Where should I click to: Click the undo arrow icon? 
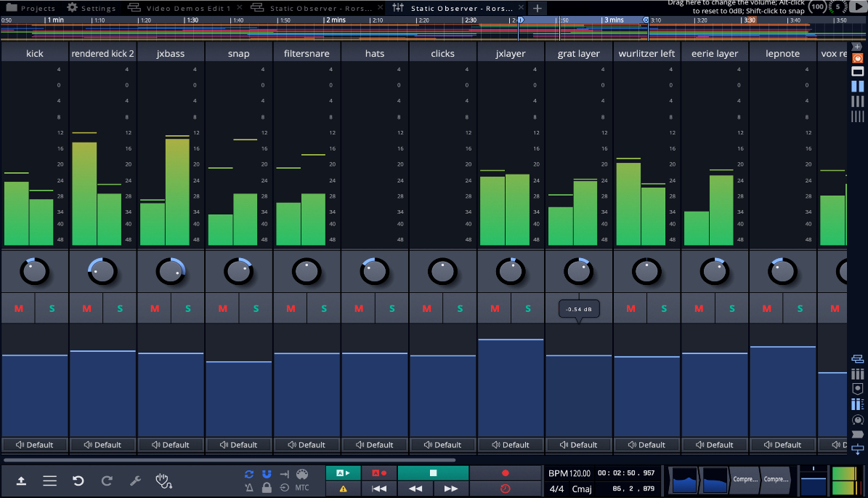pyautogui.click(x=78, y=481)
